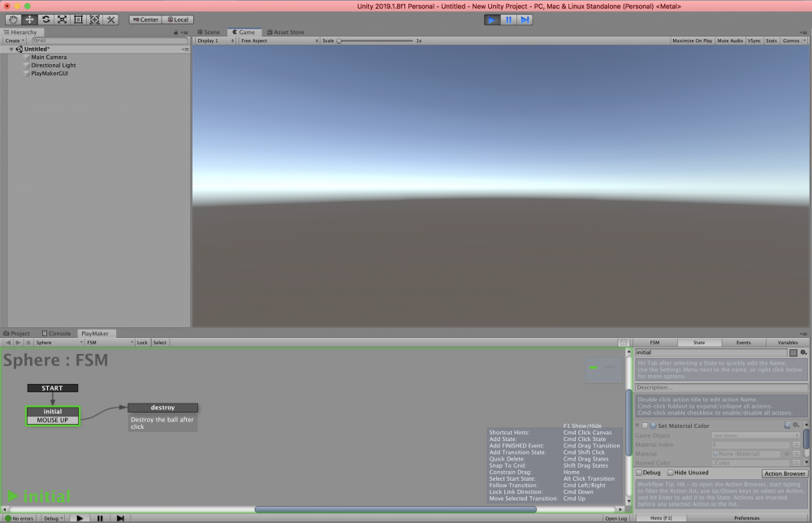Click the Unity Step frame button
This screenshot has width=812, height=523.
click(525, 19)
